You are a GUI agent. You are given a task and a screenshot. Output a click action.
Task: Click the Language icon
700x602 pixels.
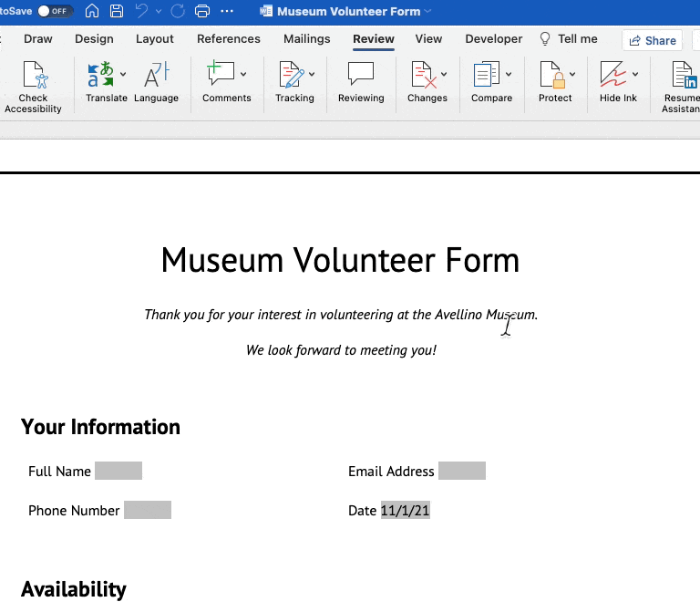pos(156,75)
